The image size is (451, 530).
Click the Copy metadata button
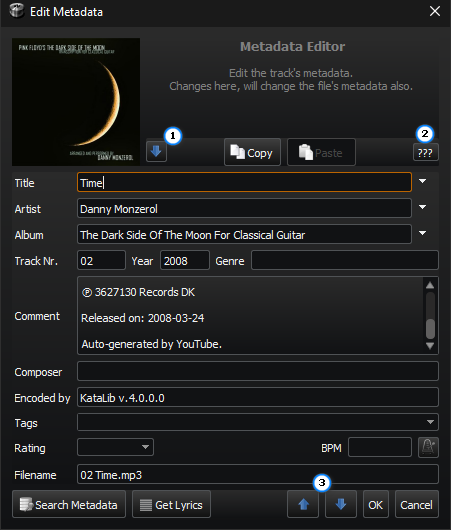click(x=252, y=152)
